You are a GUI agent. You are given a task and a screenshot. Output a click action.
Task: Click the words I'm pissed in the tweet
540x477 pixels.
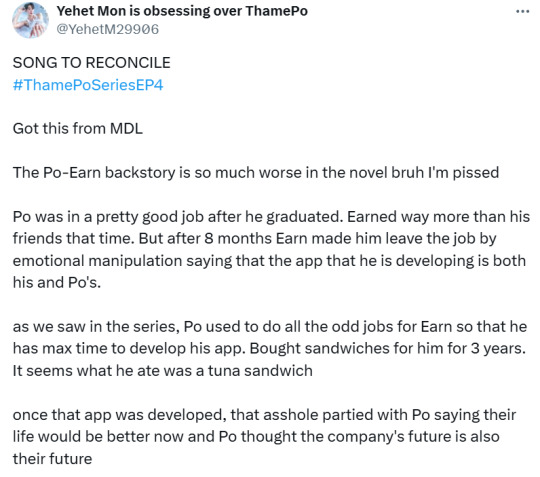pos(463,173)
